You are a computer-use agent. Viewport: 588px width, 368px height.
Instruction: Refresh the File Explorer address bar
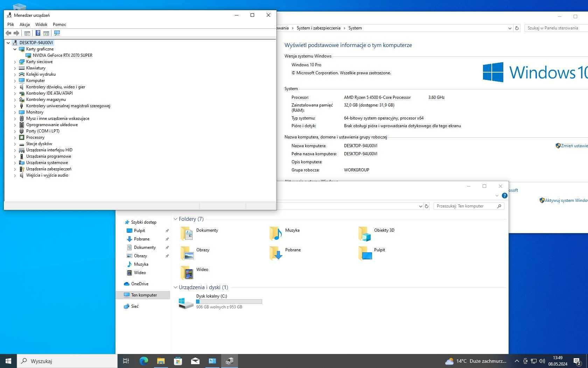427,206
